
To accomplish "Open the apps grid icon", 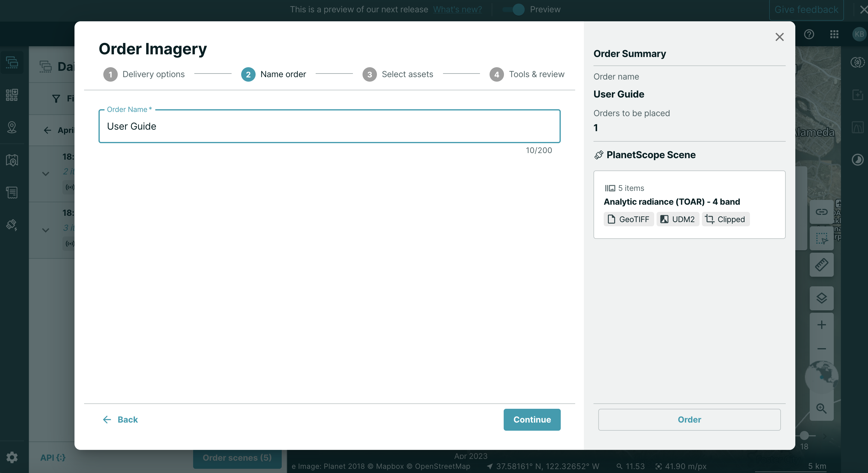I will click(834, 34).
